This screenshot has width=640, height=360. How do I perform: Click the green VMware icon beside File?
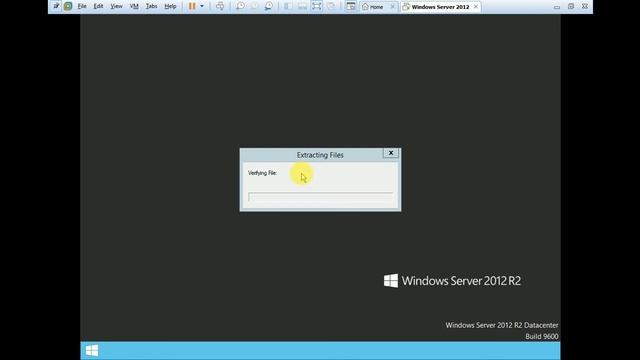(68, 6)
